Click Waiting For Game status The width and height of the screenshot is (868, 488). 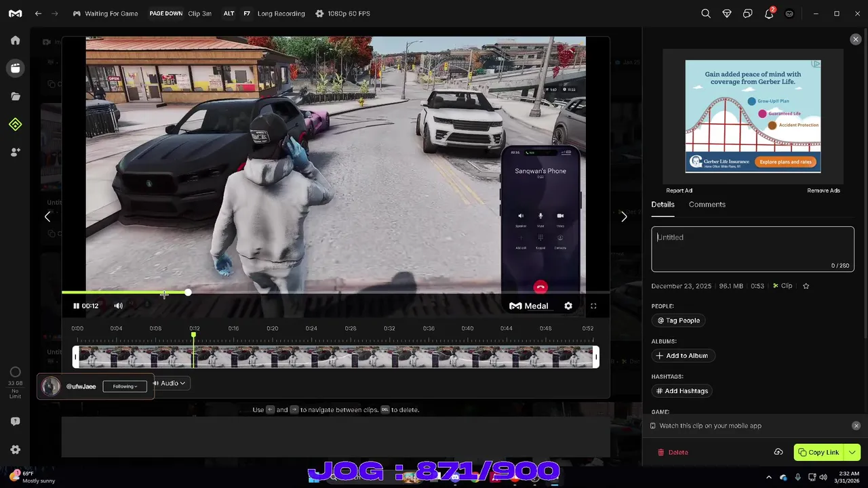105,14
